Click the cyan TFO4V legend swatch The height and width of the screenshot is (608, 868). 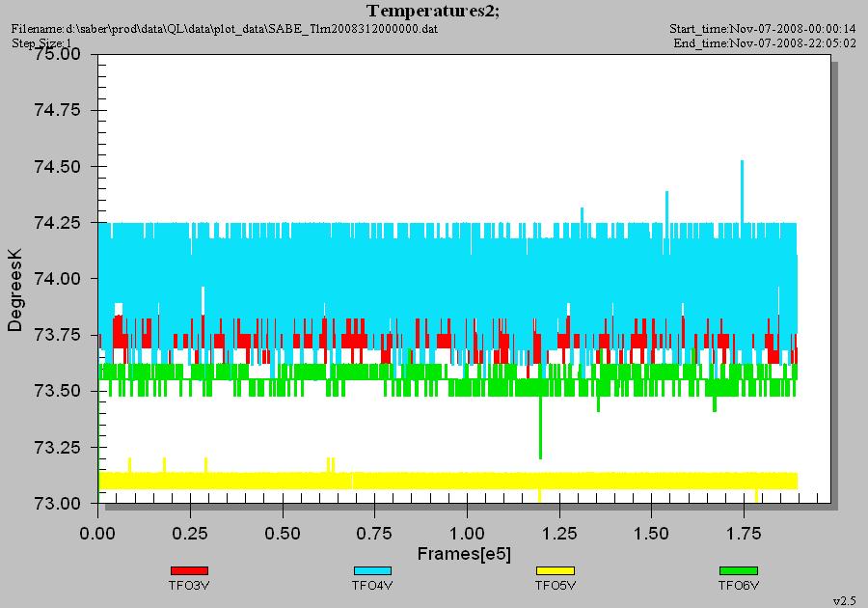[x=372, y=571]
